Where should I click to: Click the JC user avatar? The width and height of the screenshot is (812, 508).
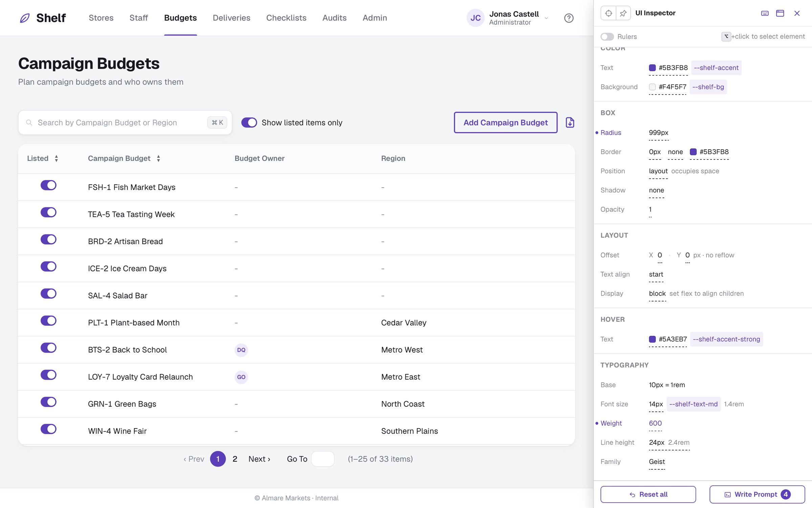(x=475, y=18)
